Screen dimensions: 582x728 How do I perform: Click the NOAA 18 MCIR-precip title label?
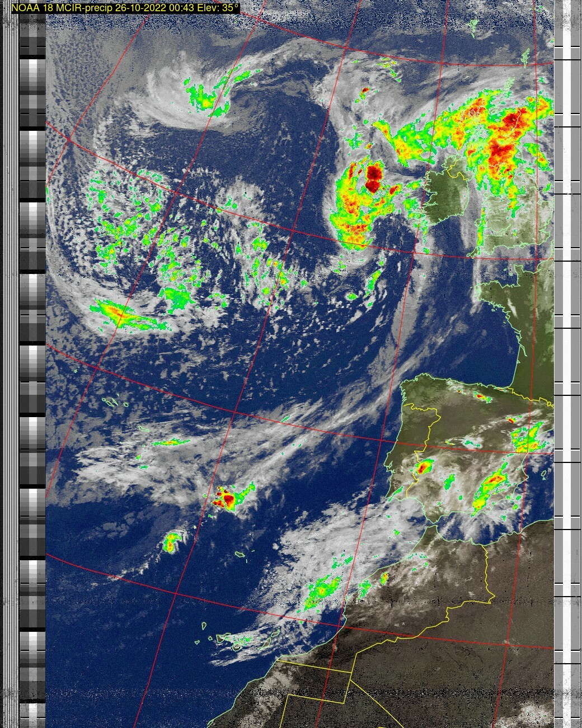click(125, 8)
